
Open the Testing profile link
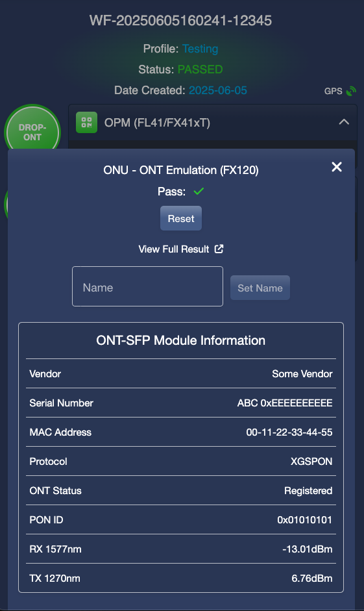pyautogui.click(x=200, y=49)
